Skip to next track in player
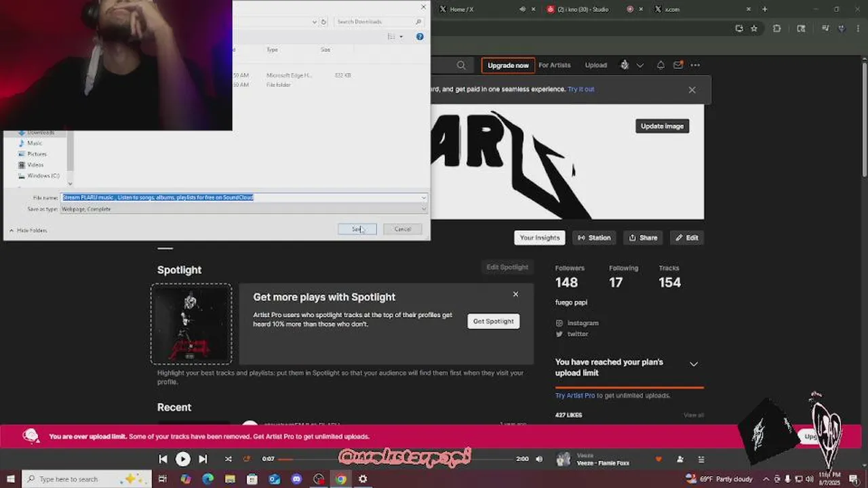Viewport: 868px width, 488px height. 203,459
